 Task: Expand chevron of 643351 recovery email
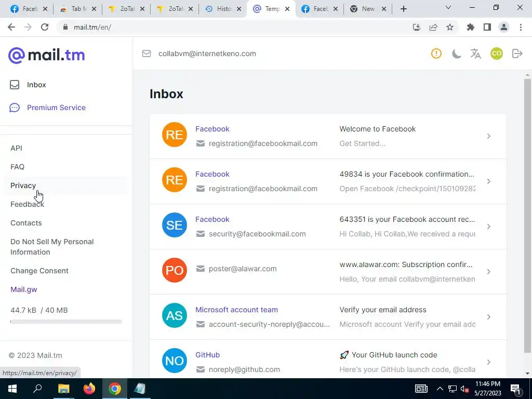coord(488,227)
